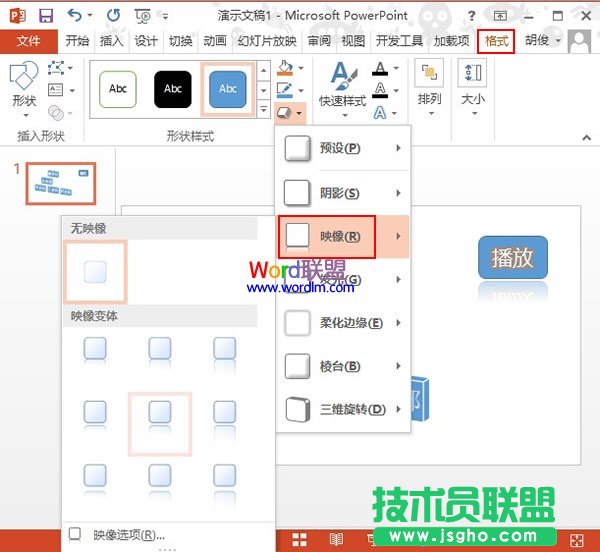Screen dimensions: 600x552
Task: Open Quick Styles WordArt button
Action: pyautogui.click(x=342, y=89)
